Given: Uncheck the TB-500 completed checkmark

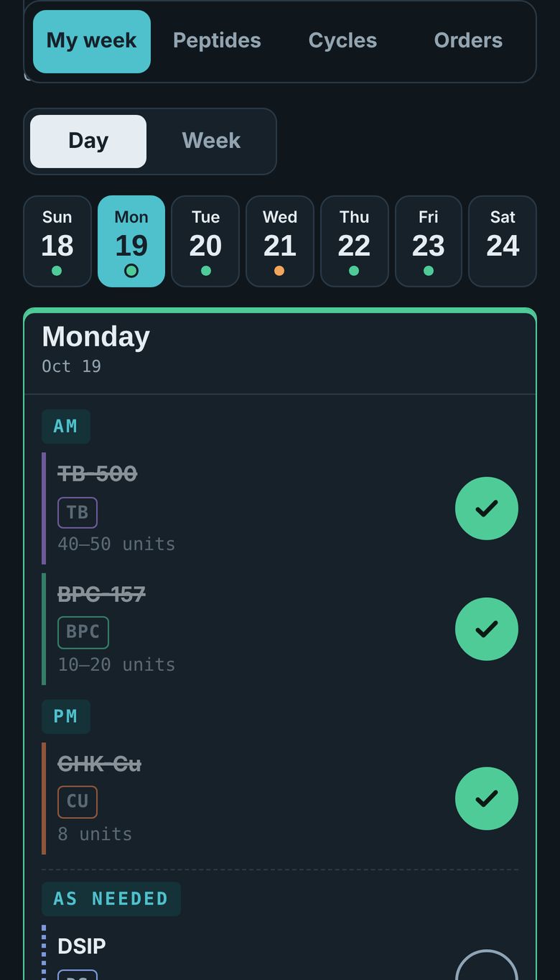Looking at the screenshot, I should (x=486, y=508).
